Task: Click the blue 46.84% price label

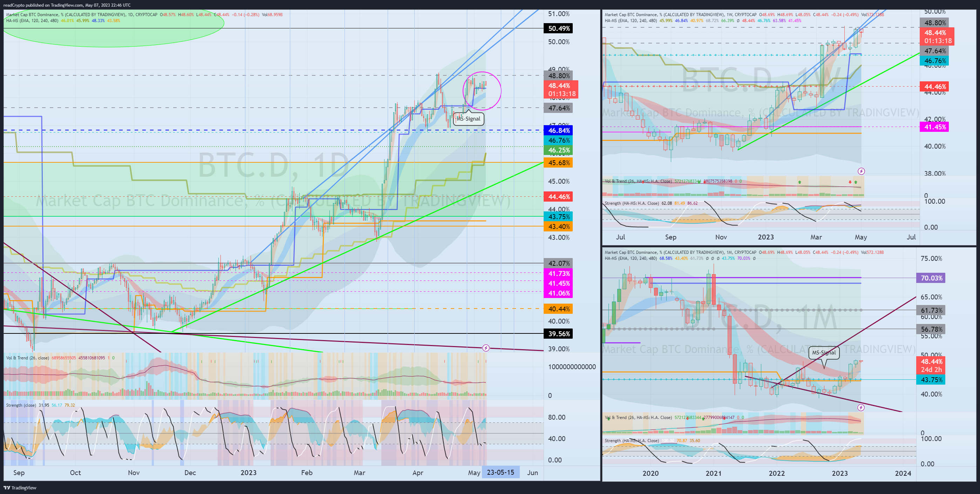Action: (558, 130)
